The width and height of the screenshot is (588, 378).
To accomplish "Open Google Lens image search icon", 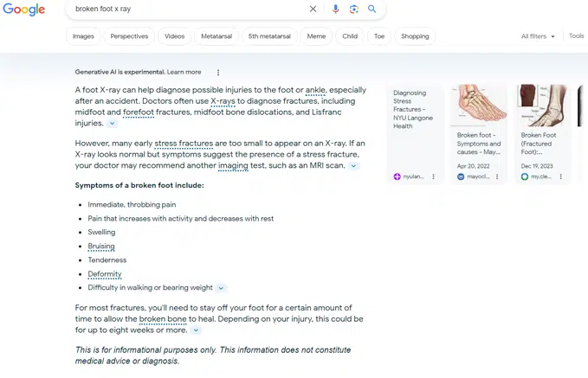I will click(353, 9).
